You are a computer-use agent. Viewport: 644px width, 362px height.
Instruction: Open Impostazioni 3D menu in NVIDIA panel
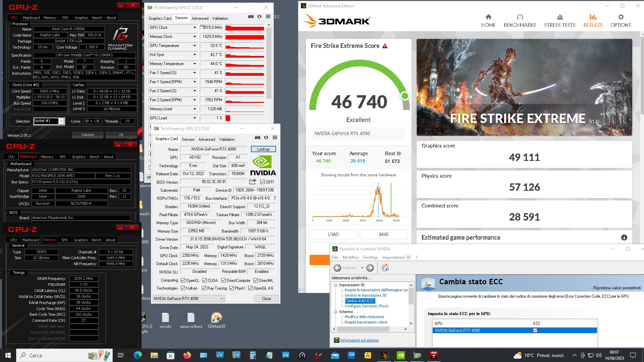pyautogui.click(x=396, y=257)
